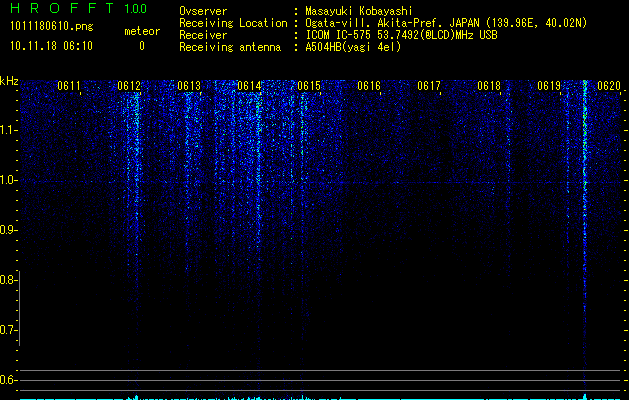Click the receiver value ICOM IC-575 53.7492 MHz USB
Image resolution: width=629 pixels, height=400 pixels.
coord(401,35)
